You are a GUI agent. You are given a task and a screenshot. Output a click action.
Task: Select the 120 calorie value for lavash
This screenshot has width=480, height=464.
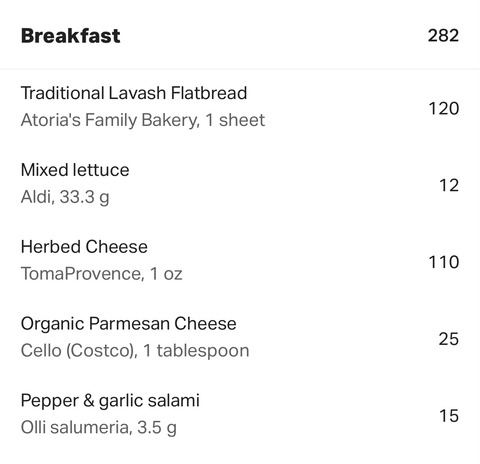(444, 108)
